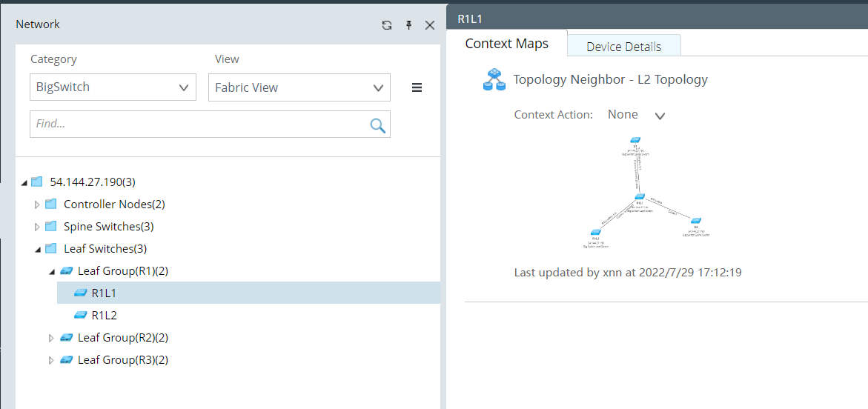Open the Context Action dropdown arrow
868x409 pixels.
pos(660,116)
